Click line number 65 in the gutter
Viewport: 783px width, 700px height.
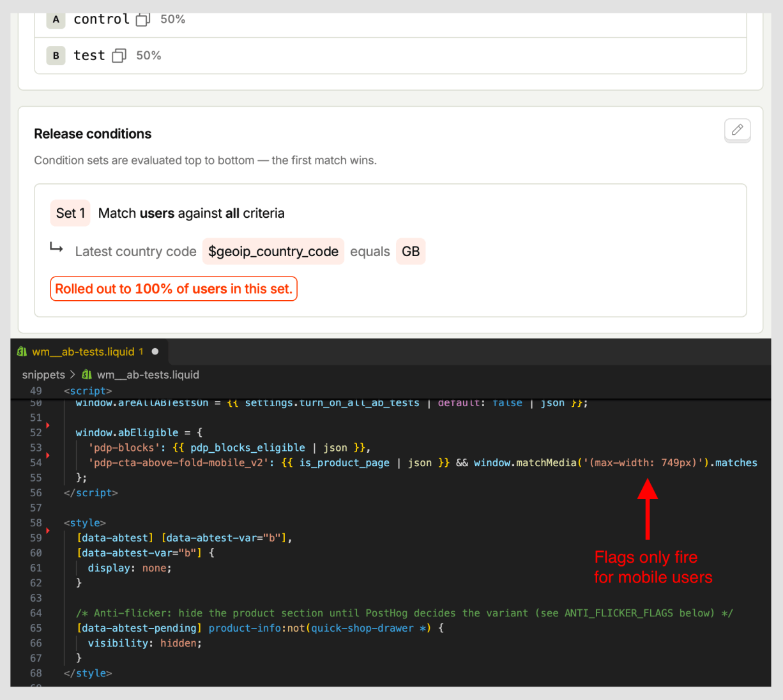coord(36,628)
